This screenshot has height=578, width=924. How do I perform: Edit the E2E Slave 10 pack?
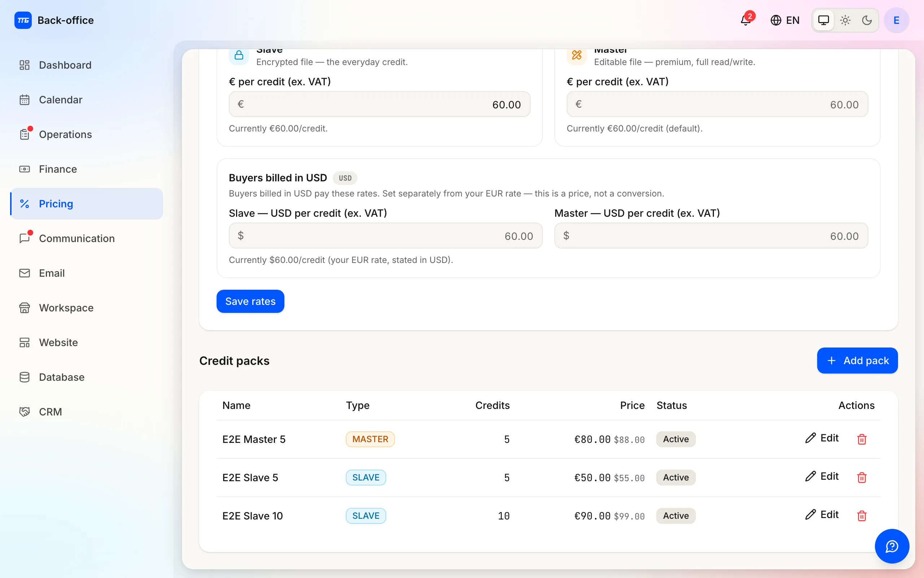pos(821,514)
